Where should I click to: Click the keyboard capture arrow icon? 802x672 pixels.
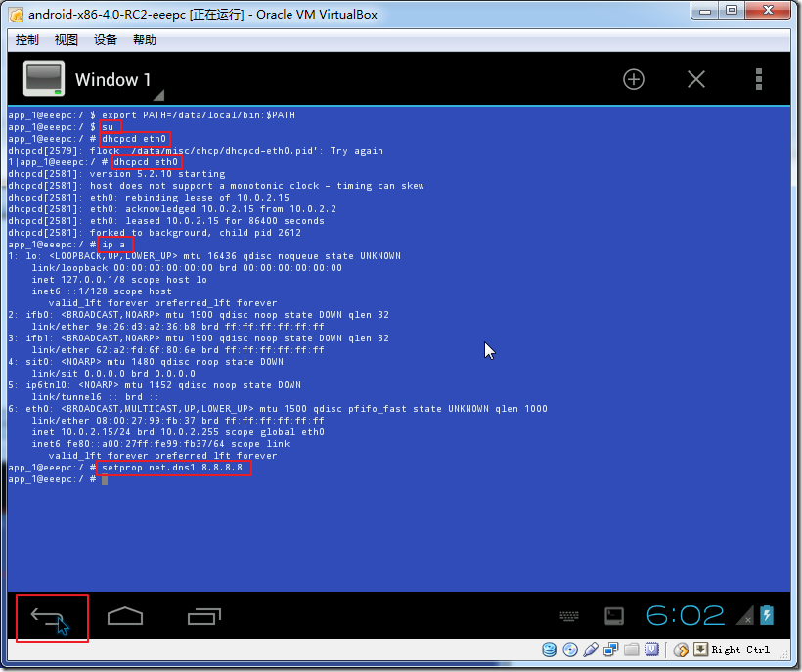tap(700, 650)
